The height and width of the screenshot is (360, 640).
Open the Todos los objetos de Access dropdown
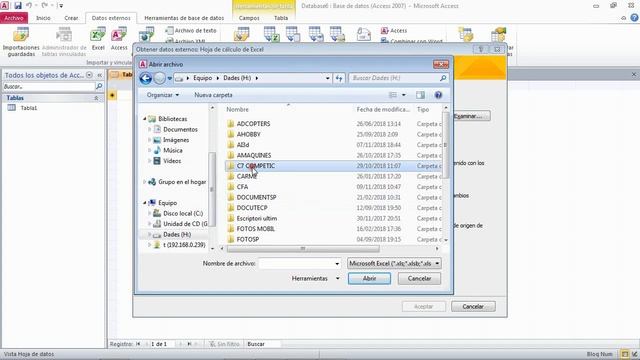(89, 75)
